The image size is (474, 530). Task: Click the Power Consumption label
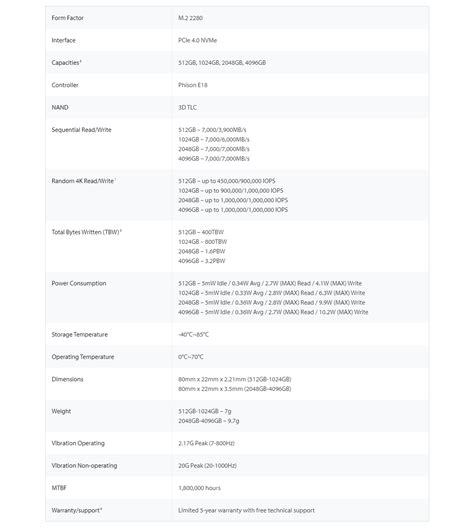pos(79,283)
